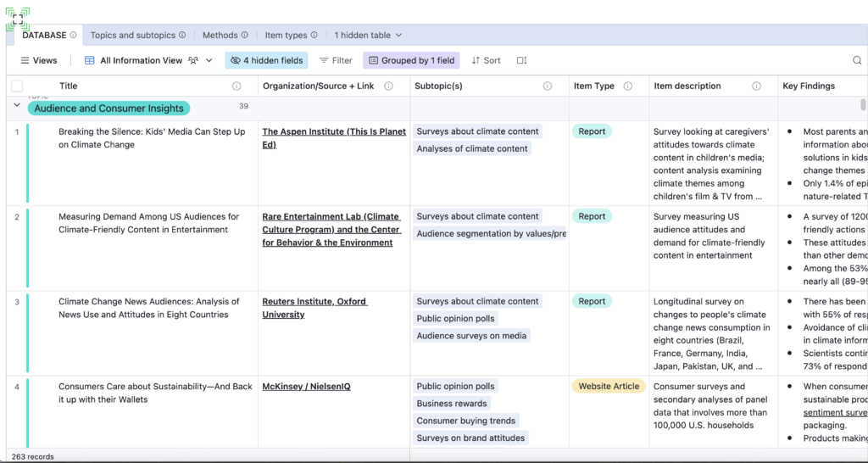Switch to the Methods tab
Image resolution: width=868 pixels, height=463 pixels.
[220, 36]
